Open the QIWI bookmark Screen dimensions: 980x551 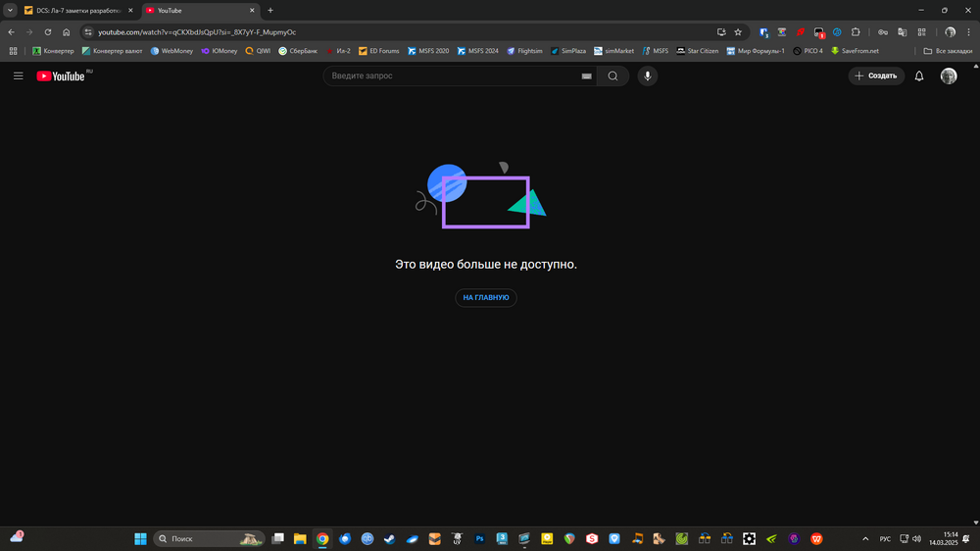258,51
